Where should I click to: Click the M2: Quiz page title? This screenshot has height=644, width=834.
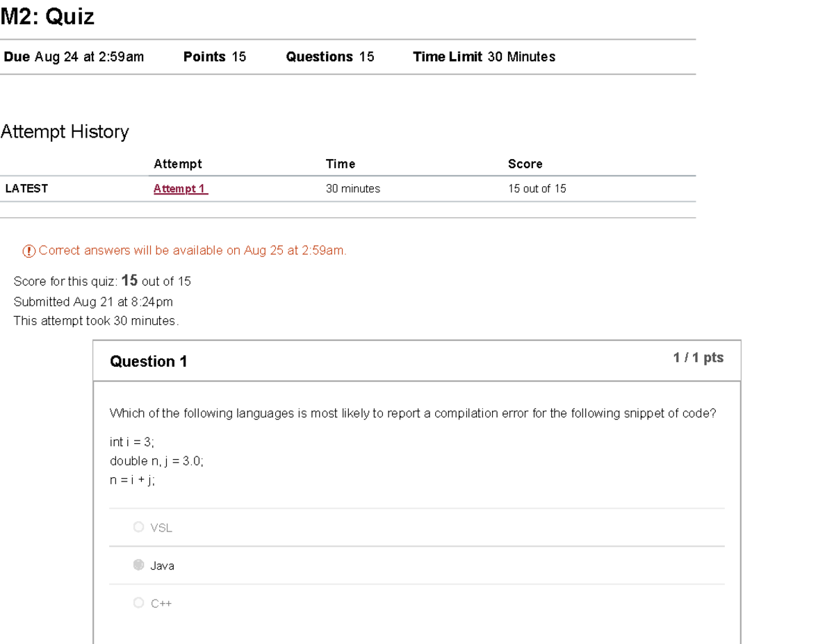click(46, 16)
